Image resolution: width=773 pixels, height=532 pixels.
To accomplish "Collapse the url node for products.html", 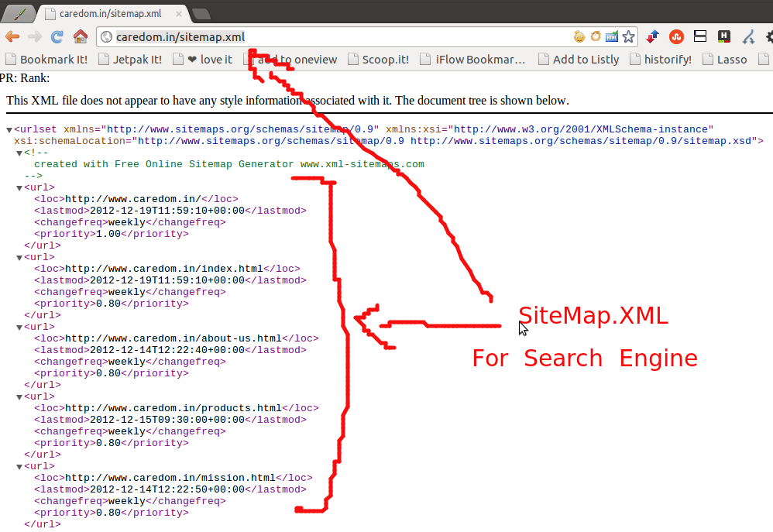I will tap(19, 397).
